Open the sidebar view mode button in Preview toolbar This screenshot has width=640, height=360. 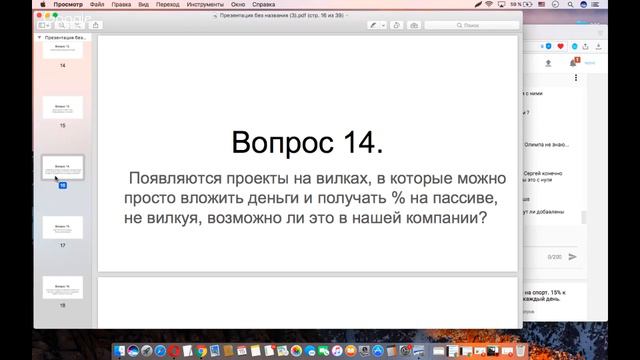click(44, 25)
